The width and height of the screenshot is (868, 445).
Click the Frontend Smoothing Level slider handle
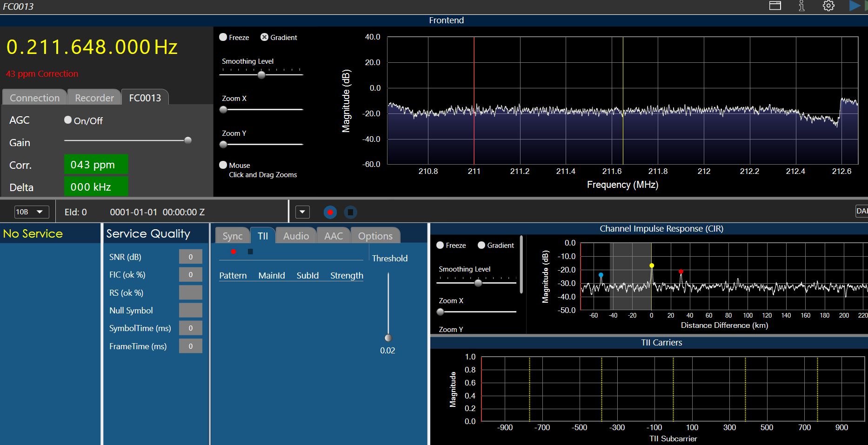[261, 74]
